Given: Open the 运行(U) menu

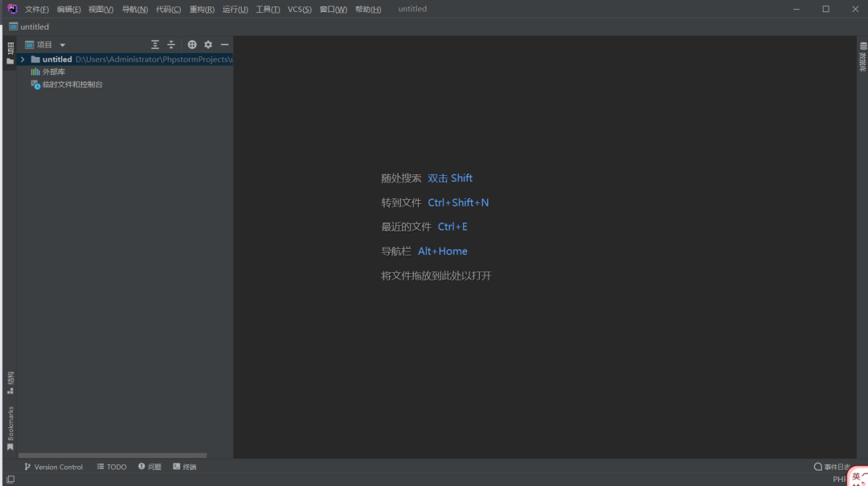Looking at the screenshot, I should [235, 10].
